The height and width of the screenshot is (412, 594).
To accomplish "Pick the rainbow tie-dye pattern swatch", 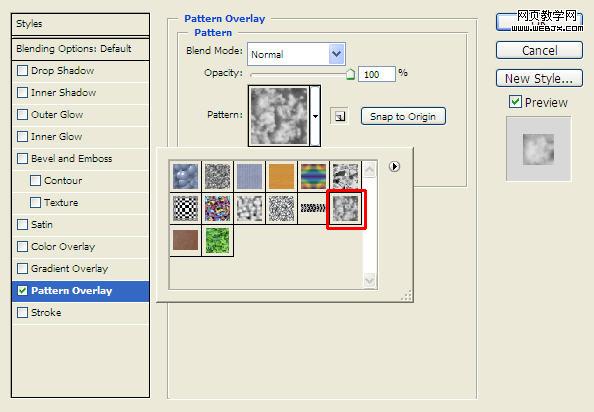I will pos(313,176).
